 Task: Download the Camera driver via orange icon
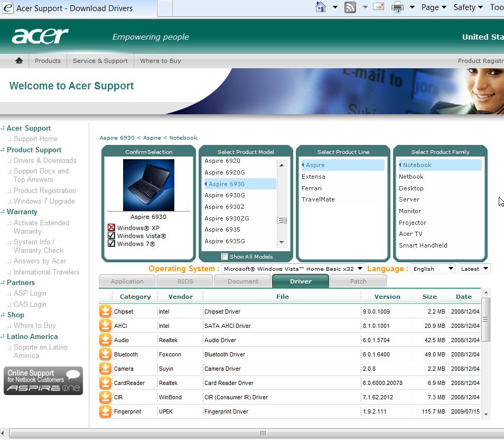pos(105,368)
